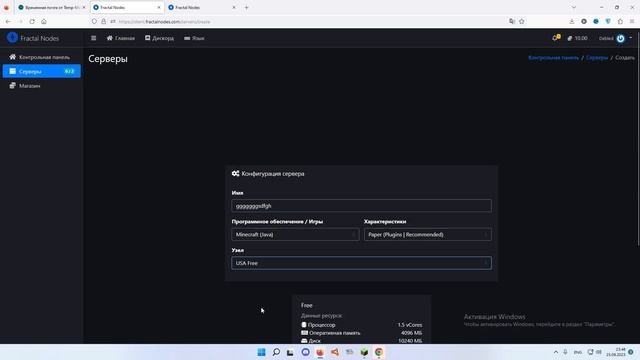640x360 pixels.
Task: Open Windows taskbar search
Action: point(276,352)
